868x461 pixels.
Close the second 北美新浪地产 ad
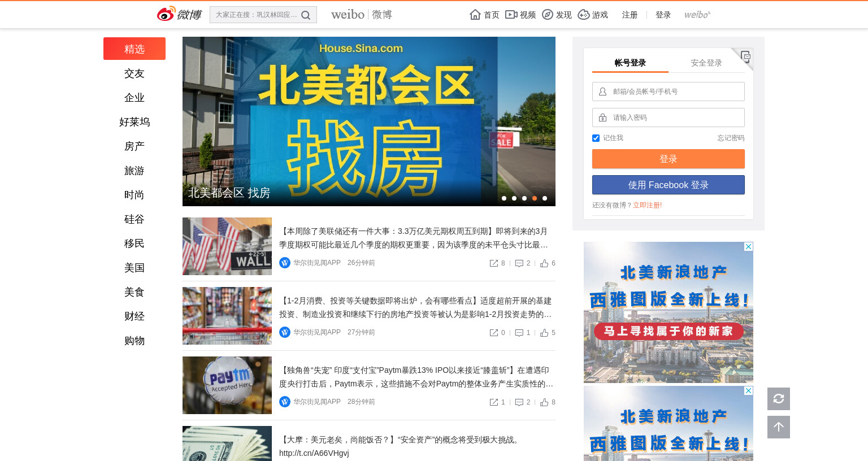(x=748, y=391)
